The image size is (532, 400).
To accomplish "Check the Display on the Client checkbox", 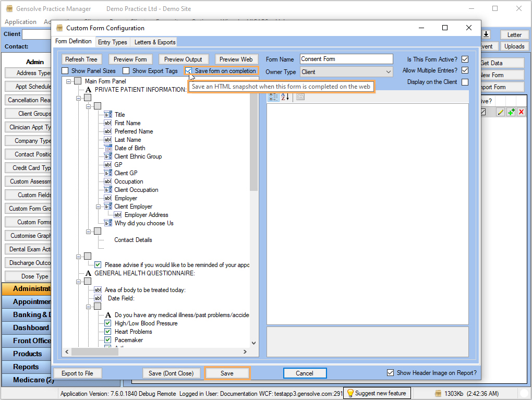I will coord(465,82).
